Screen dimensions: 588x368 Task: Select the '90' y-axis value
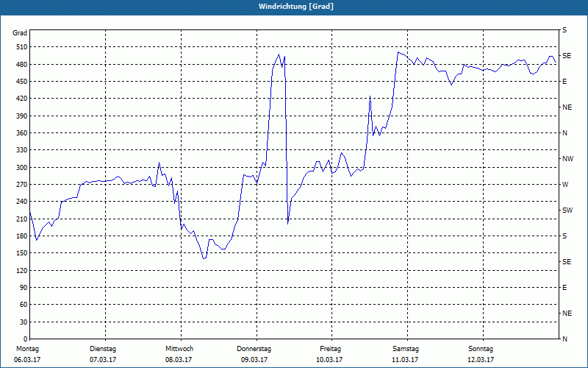pos(24,288)
